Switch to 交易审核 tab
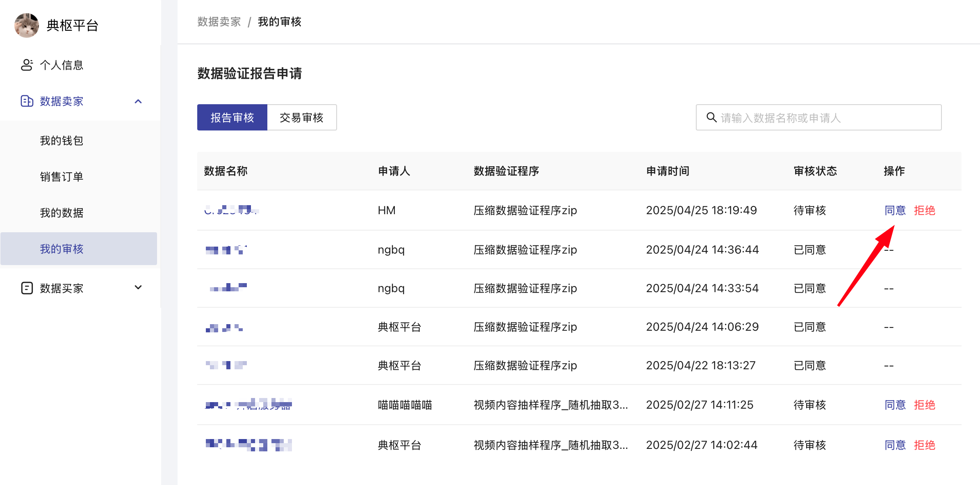This screenshot has height=485, width=980. (302, 118)
